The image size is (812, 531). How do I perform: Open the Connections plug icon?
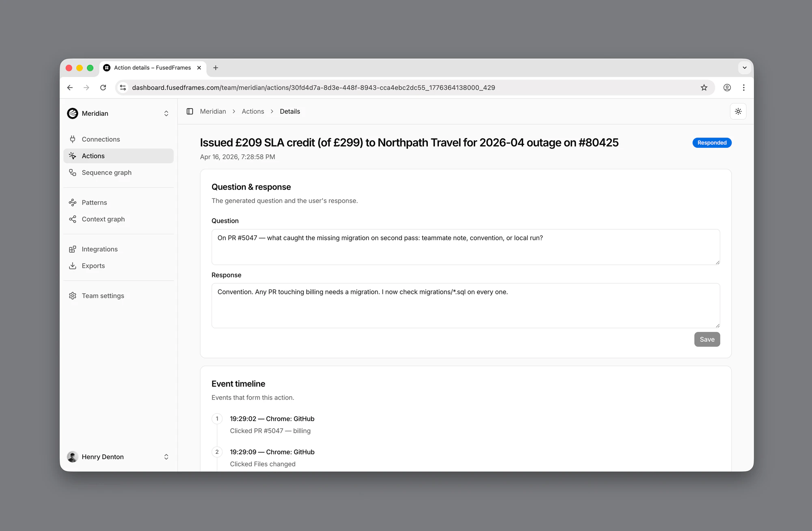73,139
